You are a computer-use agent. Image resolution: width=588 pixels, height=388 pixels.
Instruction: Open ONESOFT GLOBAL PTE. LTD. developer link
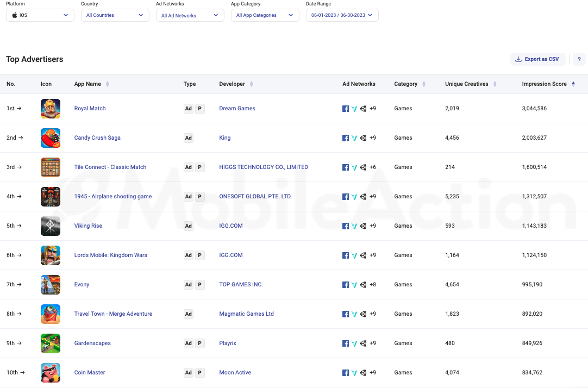coord(255,196)
